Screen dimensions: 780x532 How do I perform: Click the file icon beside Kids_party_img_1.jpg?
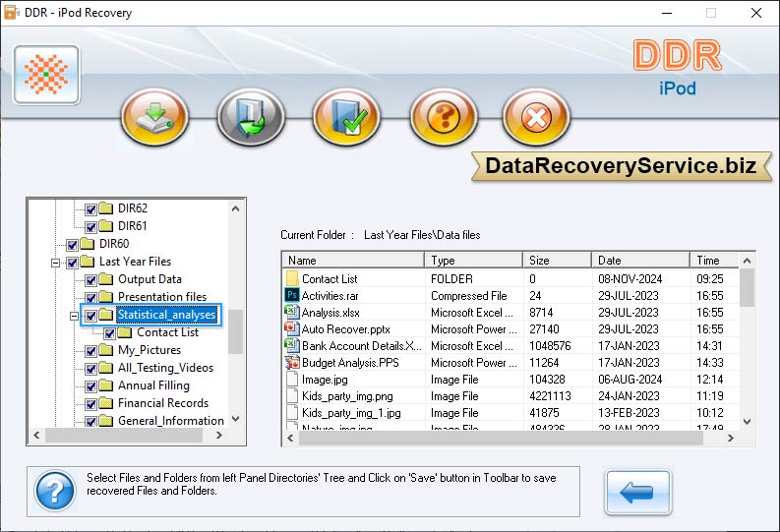coord(292,413)
